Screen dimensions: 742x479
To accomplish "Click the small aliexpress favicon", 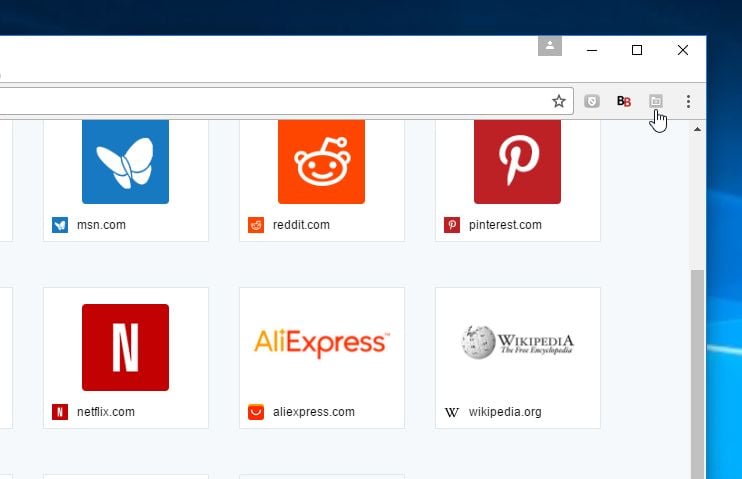I will [256, 412].
